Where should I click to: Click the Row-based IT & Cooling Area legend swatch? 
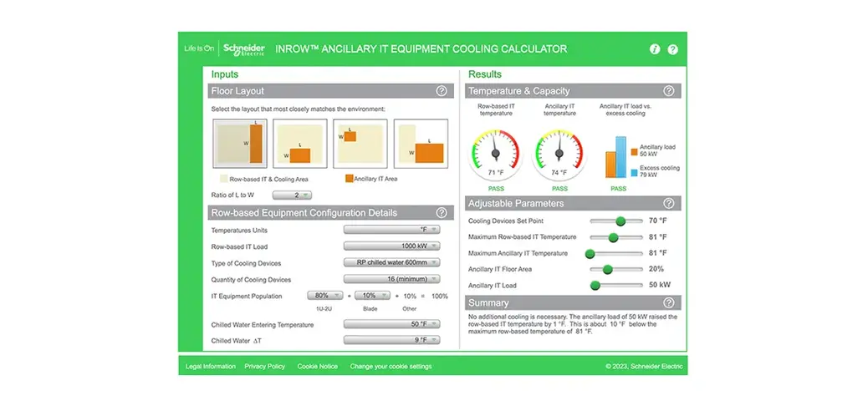click(223, 179)
